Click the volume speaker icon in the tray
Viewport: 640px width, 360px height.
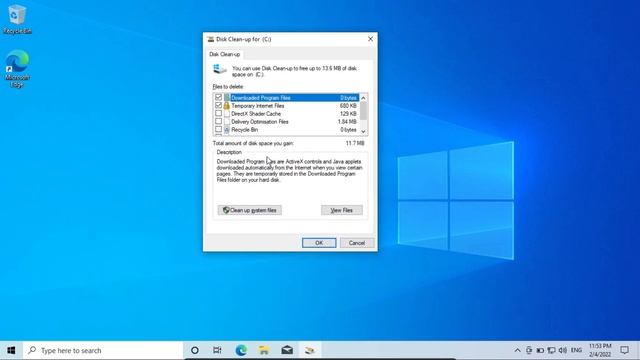tap(562, 350)
